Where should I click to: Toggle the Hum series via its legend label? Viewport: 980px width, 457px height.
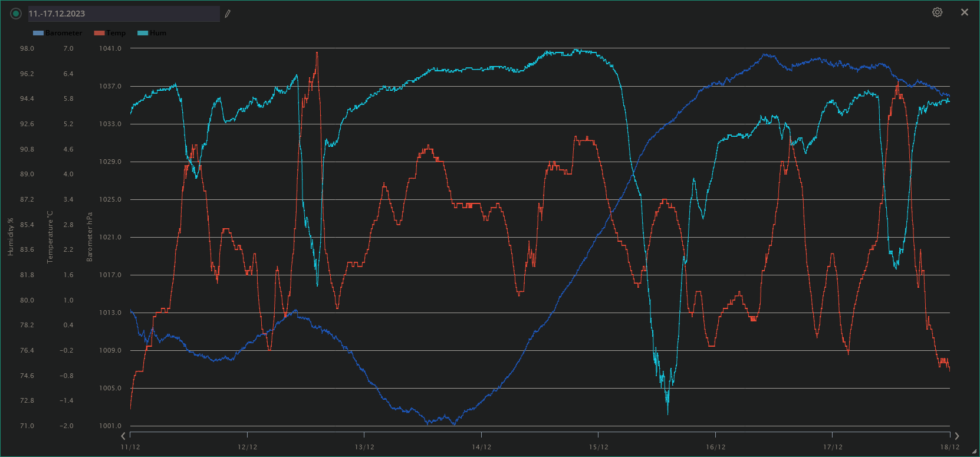[x=157, y=33]
